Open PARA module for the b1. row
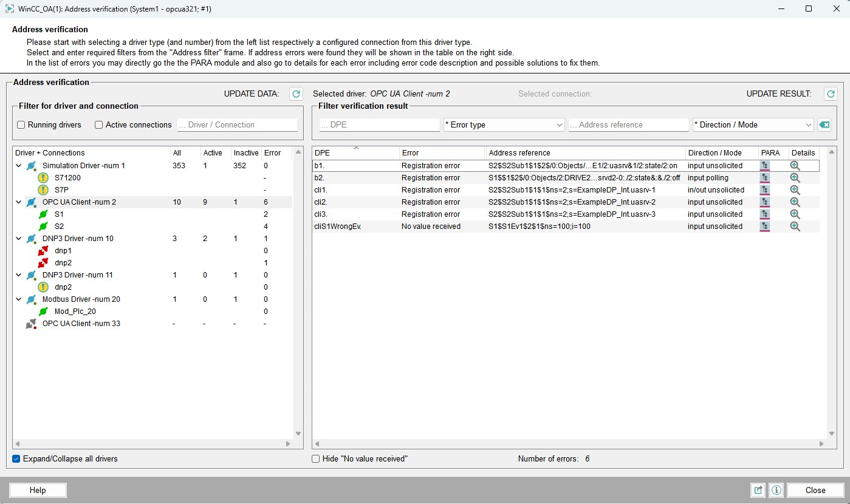Image resolution: width=850 pixels, height=504 pixels. (765, 166)
